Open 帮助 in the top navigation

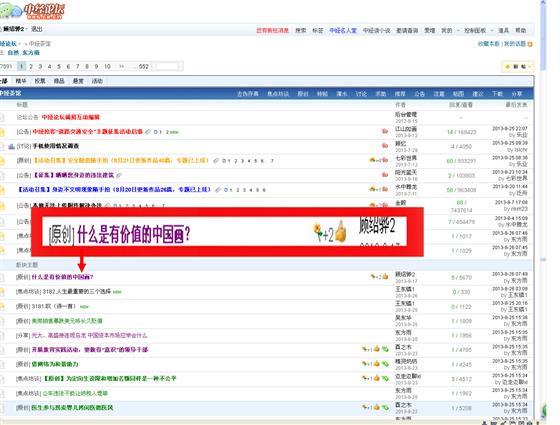521,31
